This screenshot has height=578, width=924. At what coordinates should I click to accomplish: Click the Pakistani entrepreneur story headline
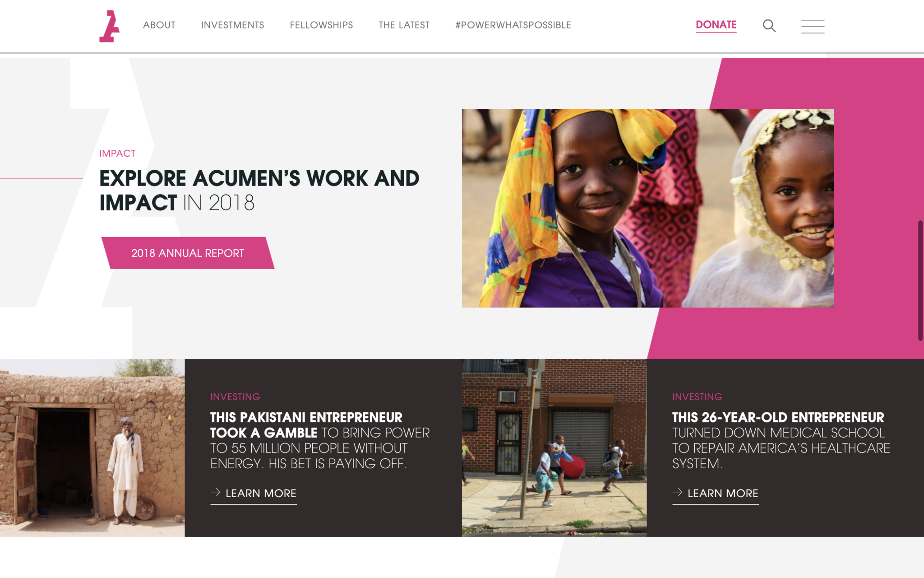pyautogui.click(x=320, y=440)
